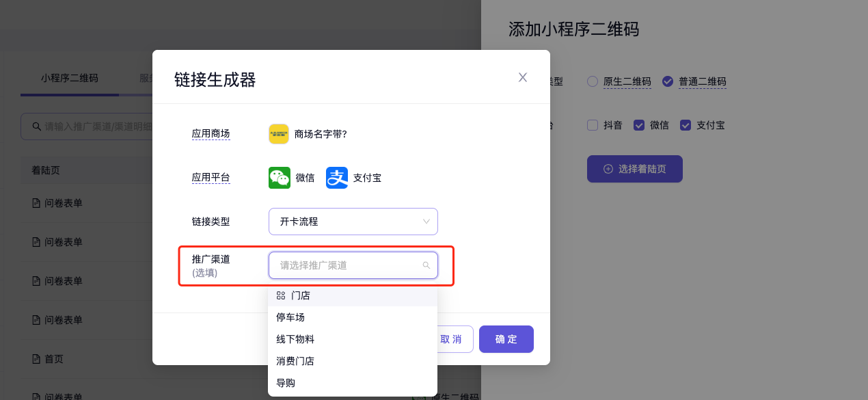Uncheck the 微信 checkbox
Image resolution: width=868 pixels, height=400 pixels.
(639, 125)
